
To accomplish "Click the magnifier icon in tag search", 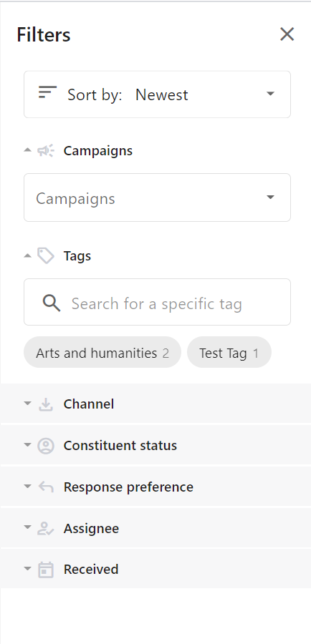I will coord(52,303).
